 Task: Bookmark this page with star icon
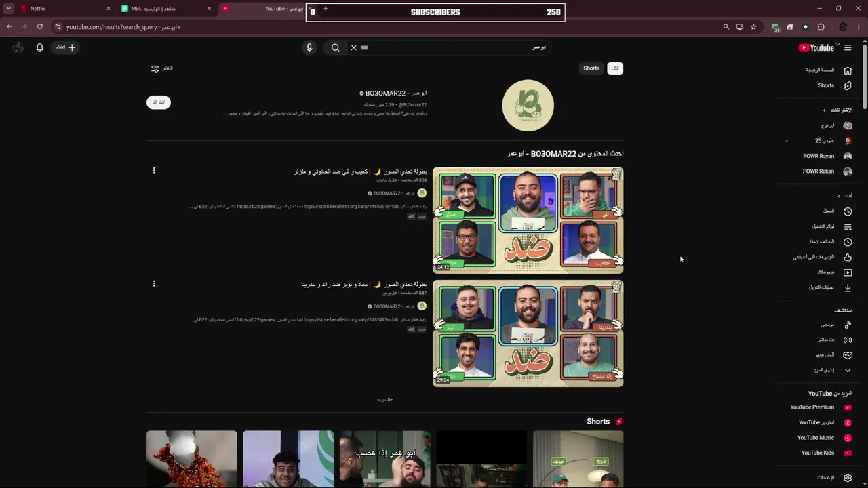coord(753,27)
